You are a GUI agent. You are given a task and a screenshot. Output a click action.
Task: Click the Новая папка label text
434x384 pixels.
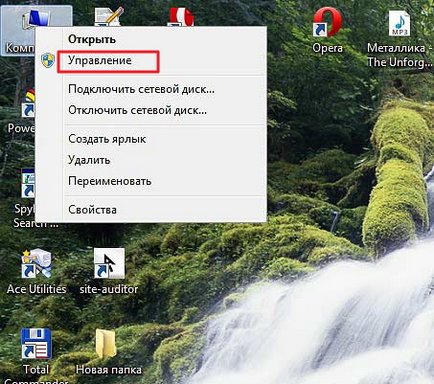109,370
